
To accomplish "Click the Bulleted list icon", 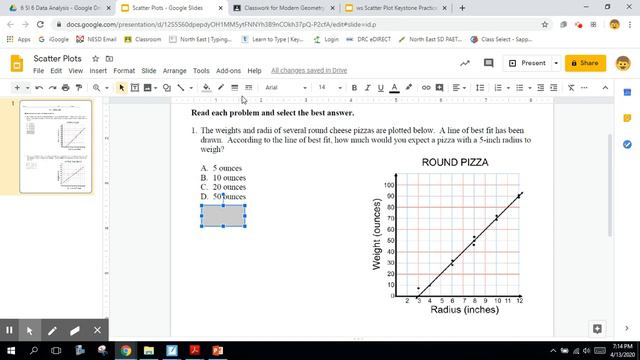I will pyautogui.click(x=520, y=88).
